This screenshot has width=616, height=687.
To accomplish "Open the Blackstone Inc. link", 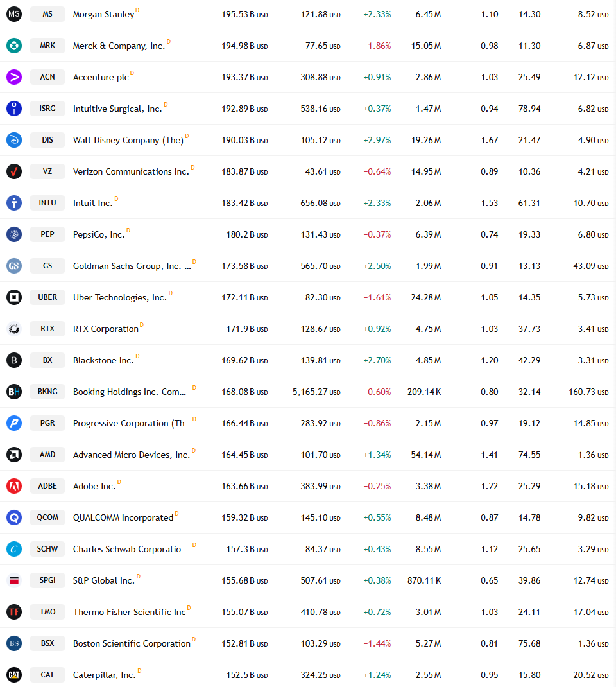I will coord(103,361).
